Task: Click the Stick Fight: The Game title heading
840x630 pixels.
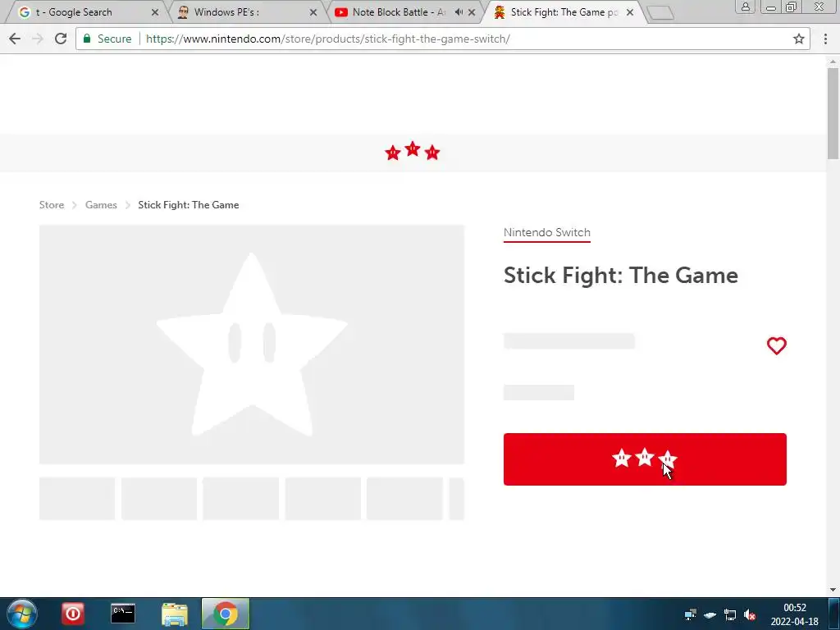Action: 621,276
